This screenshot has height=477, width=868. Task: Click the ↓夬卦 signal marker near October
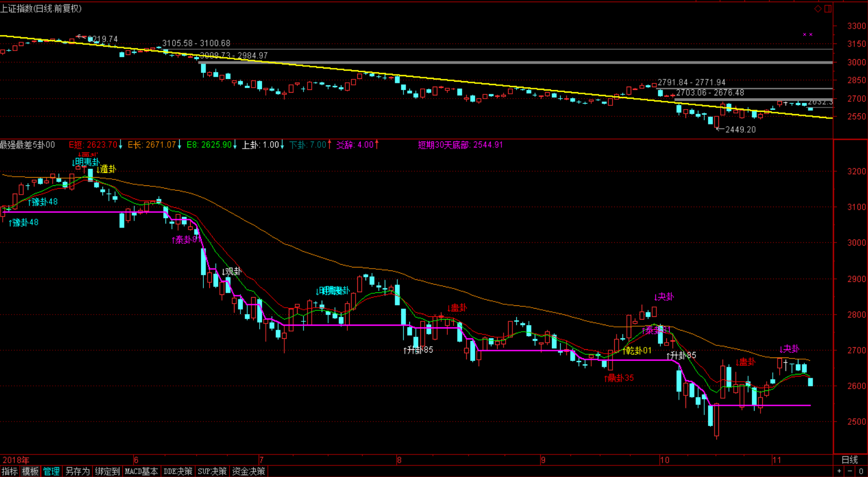pos(664,297)
